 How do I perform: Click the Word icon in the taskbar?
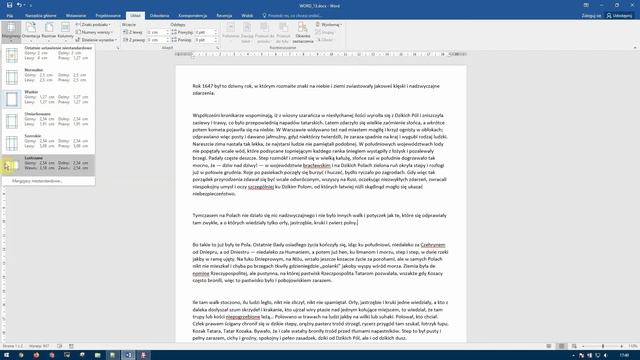128,355
